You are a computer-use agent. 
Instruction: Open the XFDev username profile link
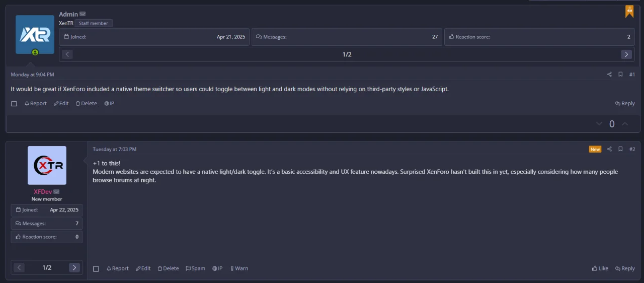(43, 192)
